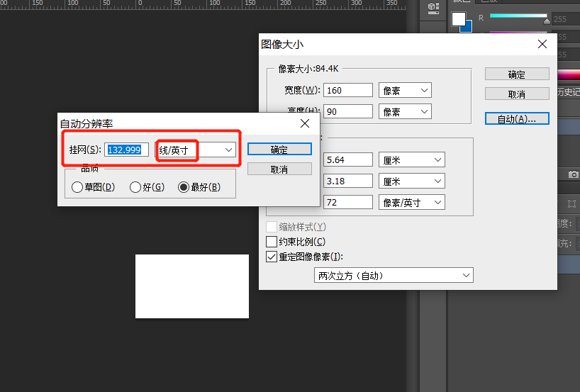Click 取消 in 图像大小 dialog
Screen dimensions: 580x392
[x=517, y=94]
